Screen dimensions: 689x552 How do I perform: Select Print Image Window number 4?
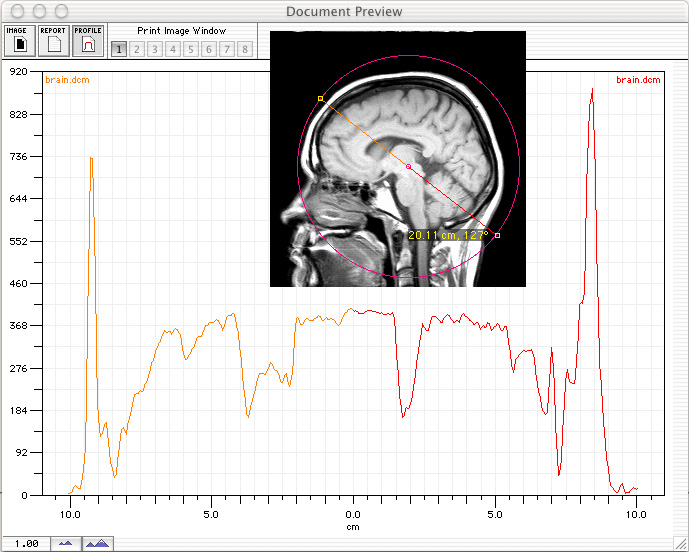[173, 49]
